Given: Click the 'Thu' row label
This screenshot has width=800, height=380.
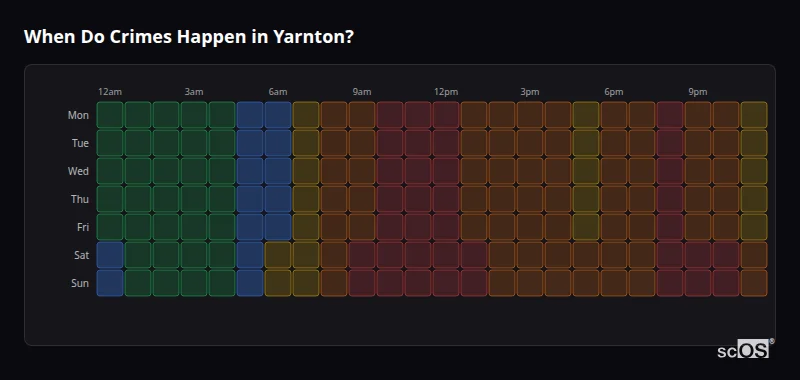Looking at the screenshot, I should pyautogui.click(x=80, y=199).
